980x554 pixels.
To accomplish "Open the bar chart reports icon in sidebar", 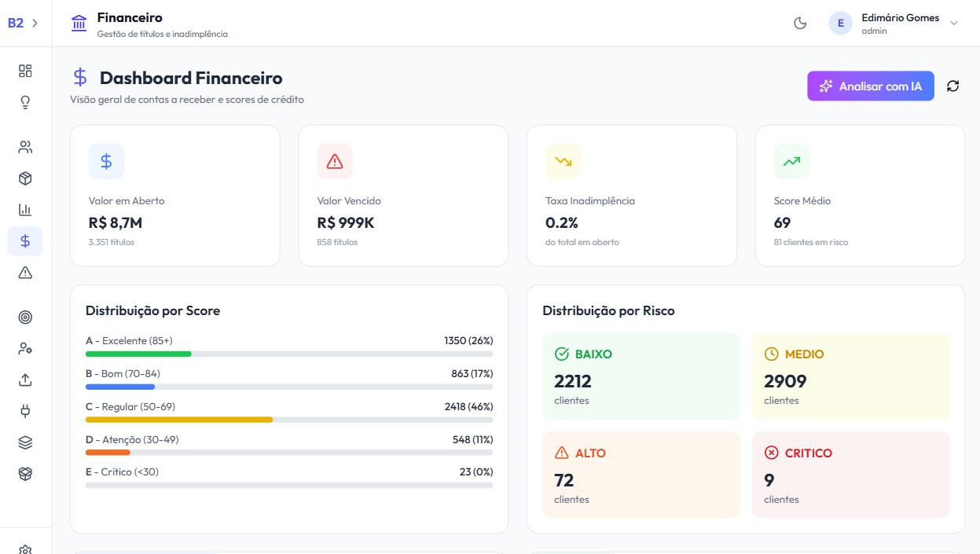I will [x=25, y=210].
